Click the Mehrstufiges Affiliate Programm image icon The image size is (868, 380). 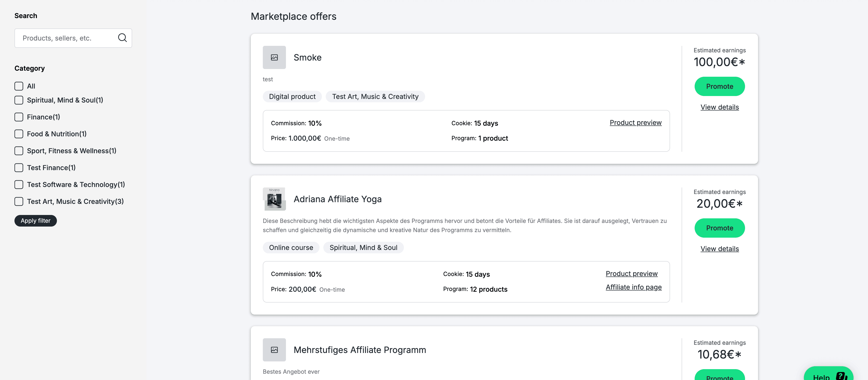tap(274, 350)
